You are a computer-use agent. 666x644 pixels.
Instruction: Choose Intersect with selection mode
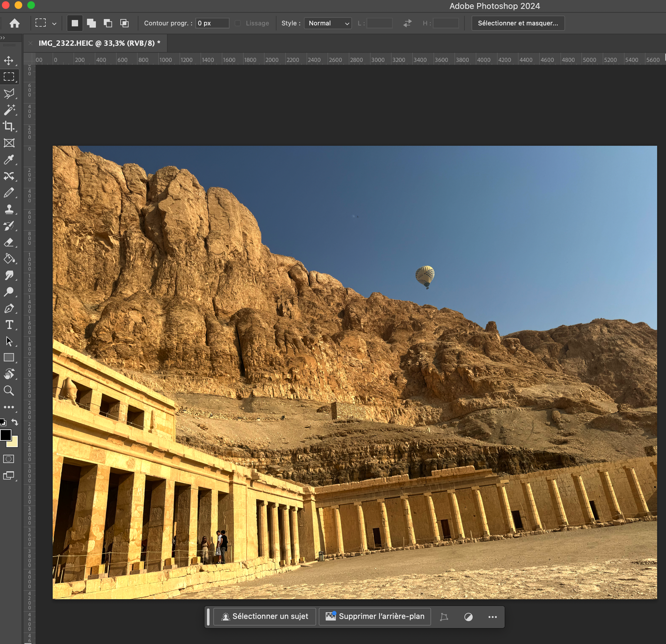[124, 23]
